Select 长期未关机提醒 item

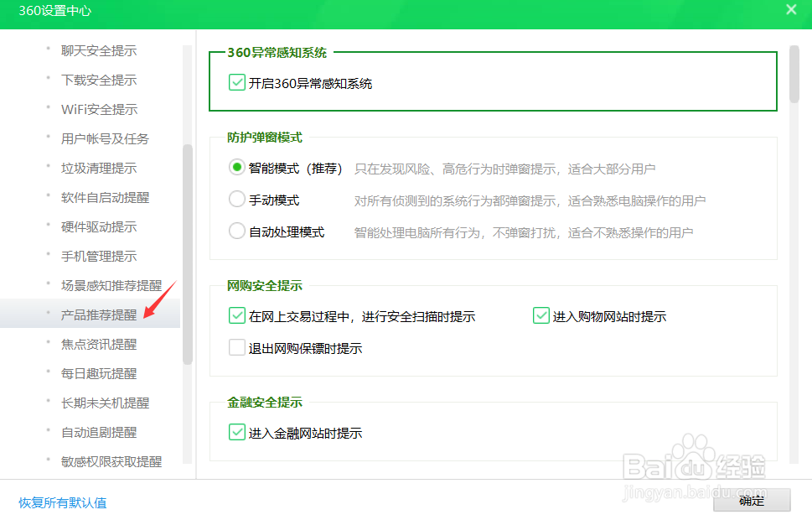coord(105,403)
